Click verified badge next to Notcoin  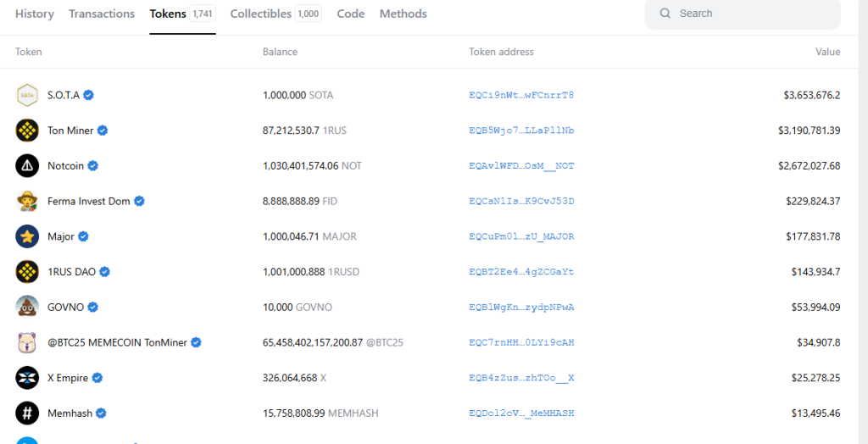point(93,165)
